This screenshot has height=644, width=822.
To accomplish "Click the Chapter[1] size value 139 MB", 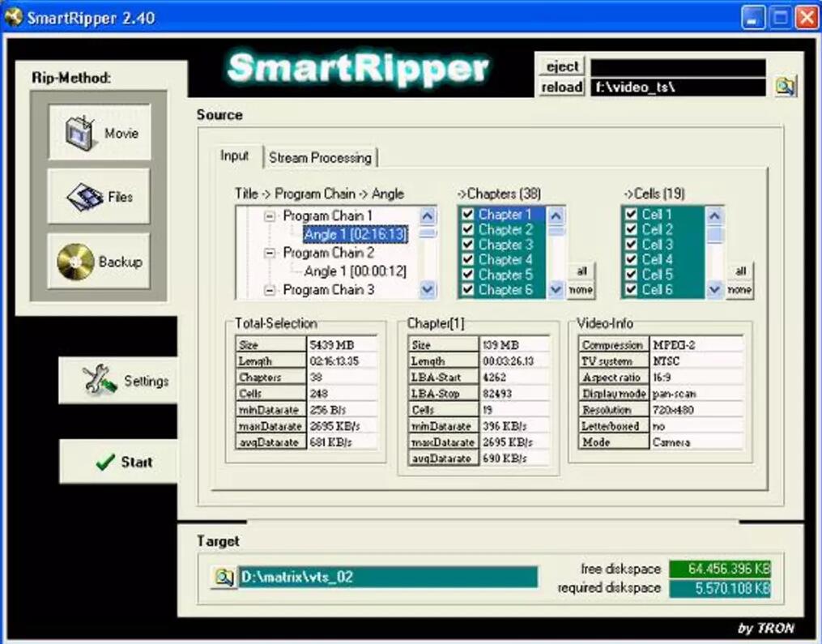I will [x=515, y=344].
